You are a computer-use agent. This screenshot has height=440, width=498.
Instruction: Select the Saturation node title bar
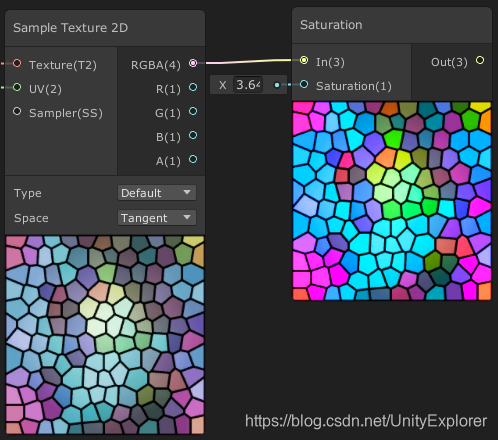pos(392,25)
